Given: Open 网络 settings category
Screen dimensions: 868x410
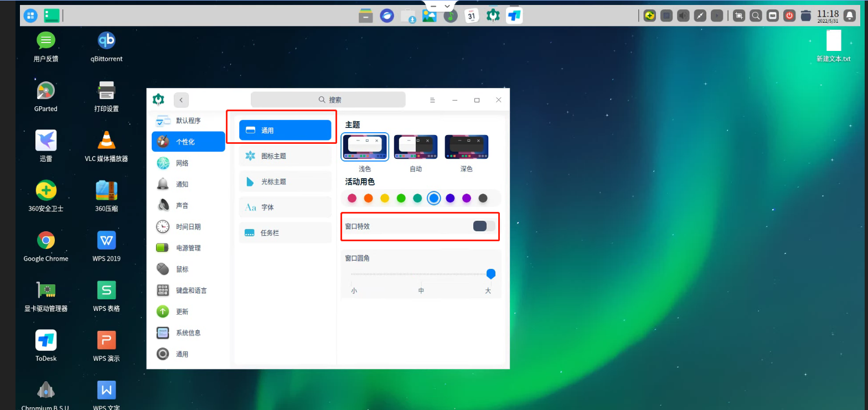Looking at the screenshot, I should click(188, 163).
